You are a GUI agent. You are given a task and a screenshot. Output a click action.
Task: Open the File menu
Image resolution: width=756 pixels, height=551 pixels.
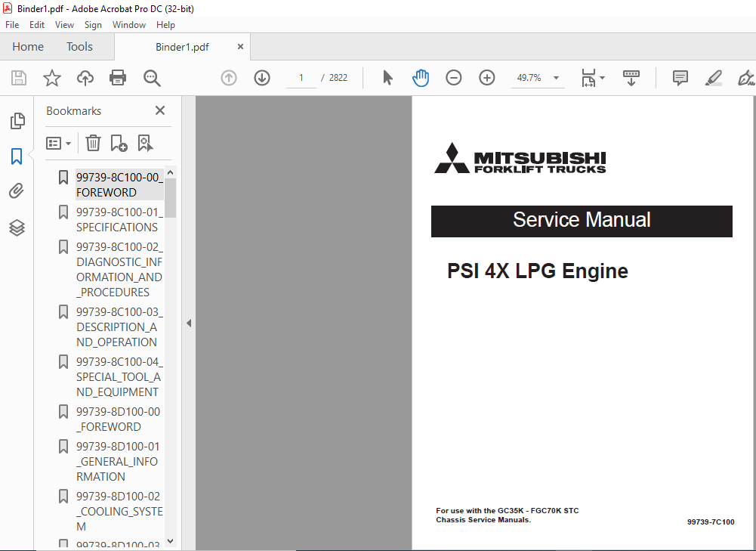pos(12,25)
